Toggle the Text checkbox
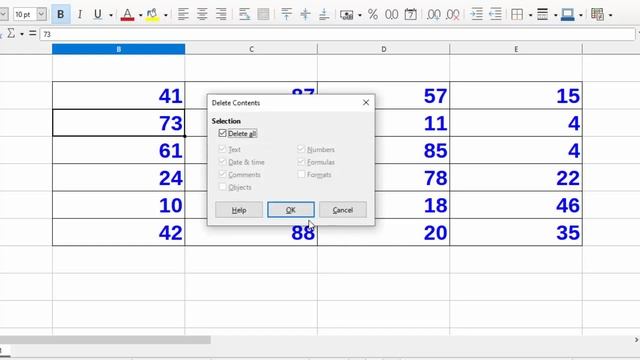The height and width of the screenshot is (360, 640). click(222, 149)
